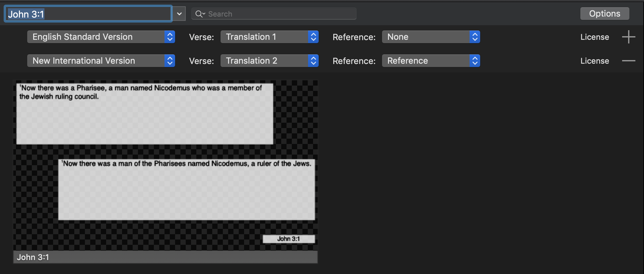Open the New International Version translation dropdown
644x274 pixels.
click(101, 61)
